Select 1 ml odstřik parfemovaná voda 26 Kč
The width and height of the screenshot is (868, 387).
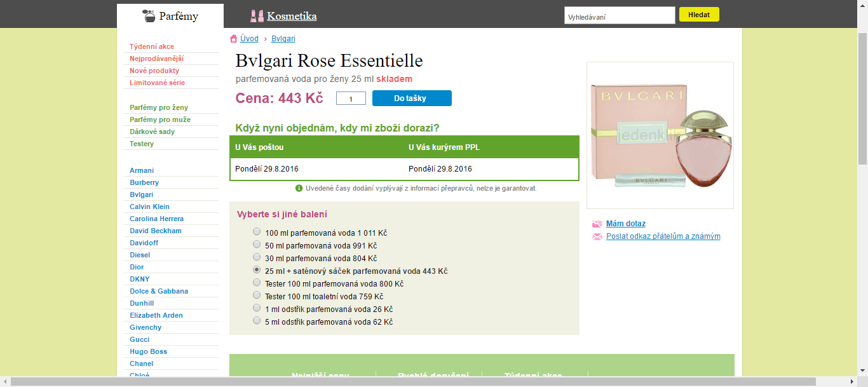pyautogui.click(x=257, y=308)
